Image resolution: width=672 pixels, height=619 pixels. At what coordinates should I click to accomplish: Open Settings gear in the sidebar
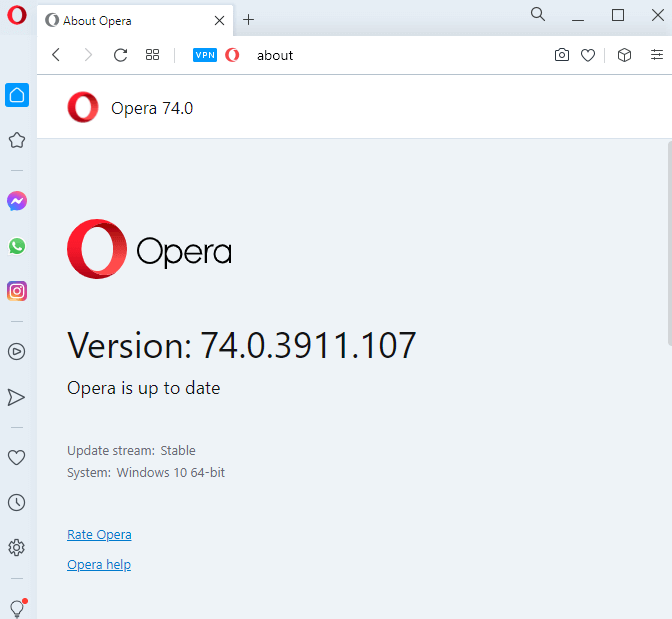[16, 547]
